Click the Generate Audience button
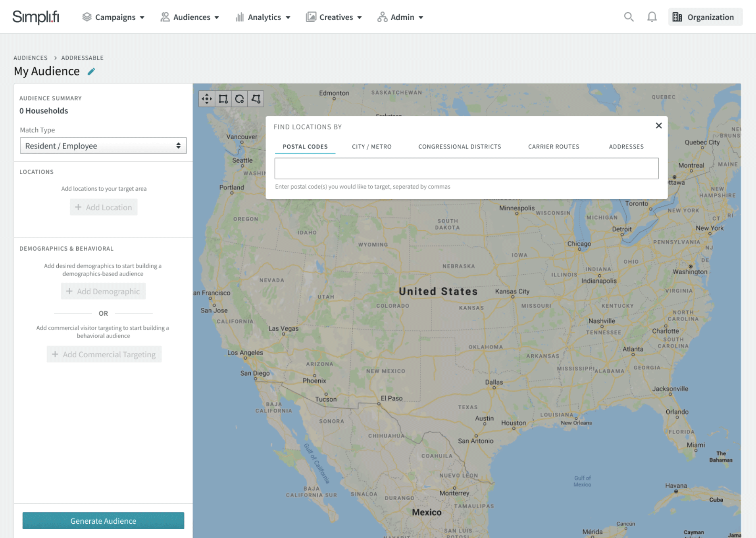Screen dimensions: 756x538 click(103, 521)
